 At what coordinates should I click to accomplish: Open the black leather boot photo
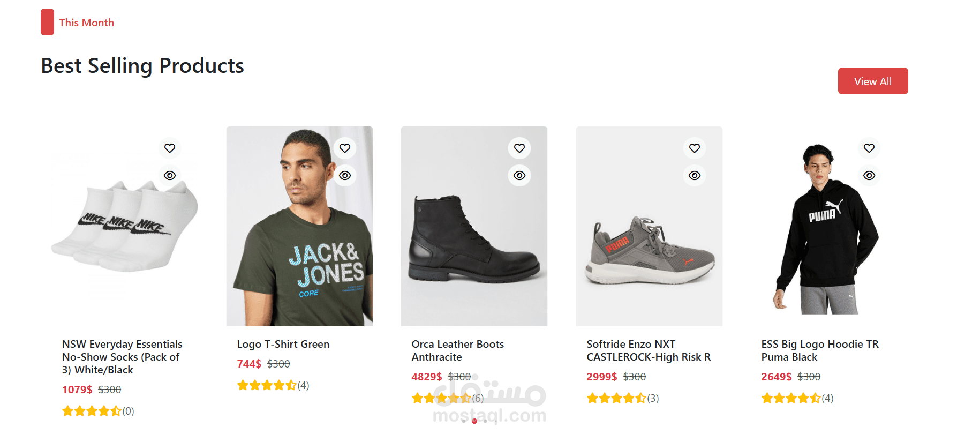pos(474,241)
